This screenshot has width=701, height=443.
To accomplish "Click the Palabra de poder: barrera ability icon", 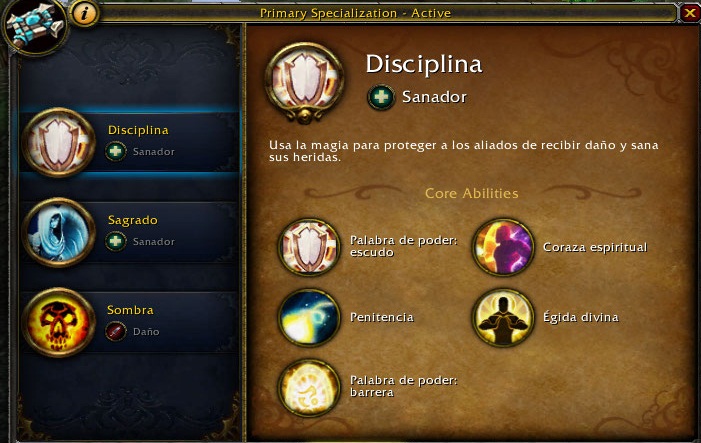I will 309,387.
